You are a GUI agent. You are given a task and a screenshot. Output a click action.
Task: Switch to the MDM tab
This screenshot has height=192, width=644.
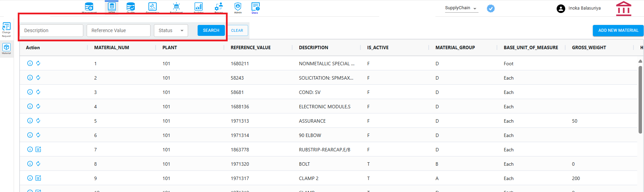click(x=112, y=7)
